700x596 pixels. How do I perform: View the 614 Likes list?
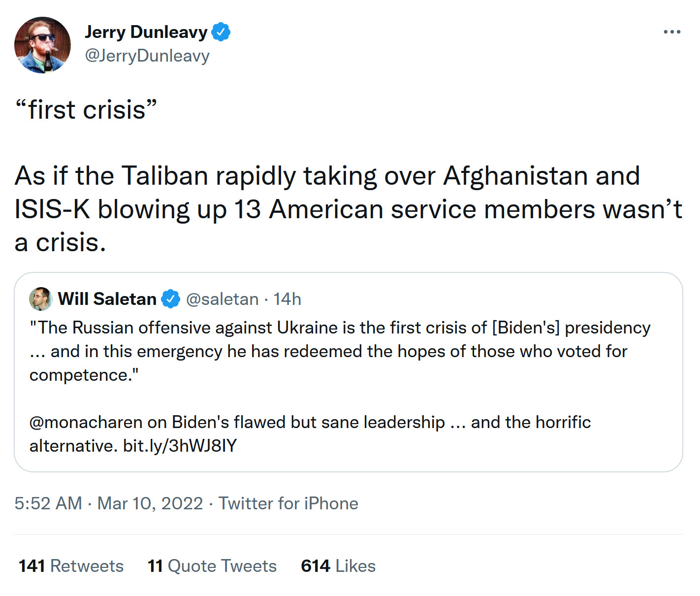338,566
